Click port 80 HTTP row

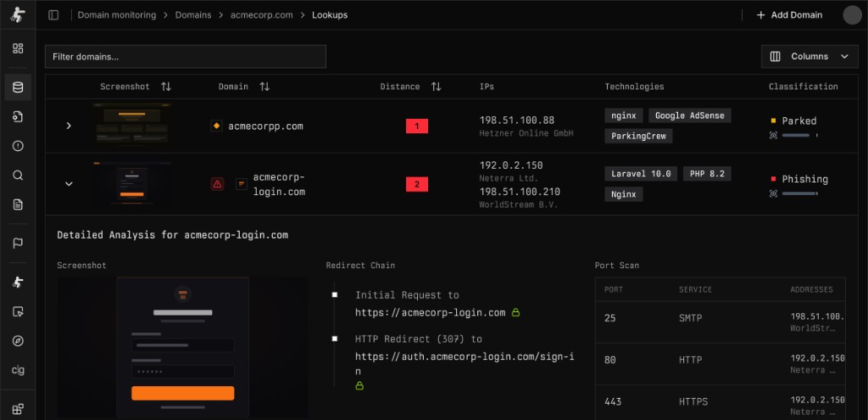coord(721,364)
